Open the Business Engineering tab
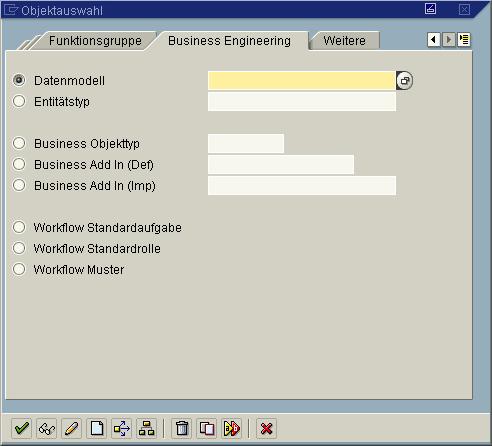 [229, 41]
